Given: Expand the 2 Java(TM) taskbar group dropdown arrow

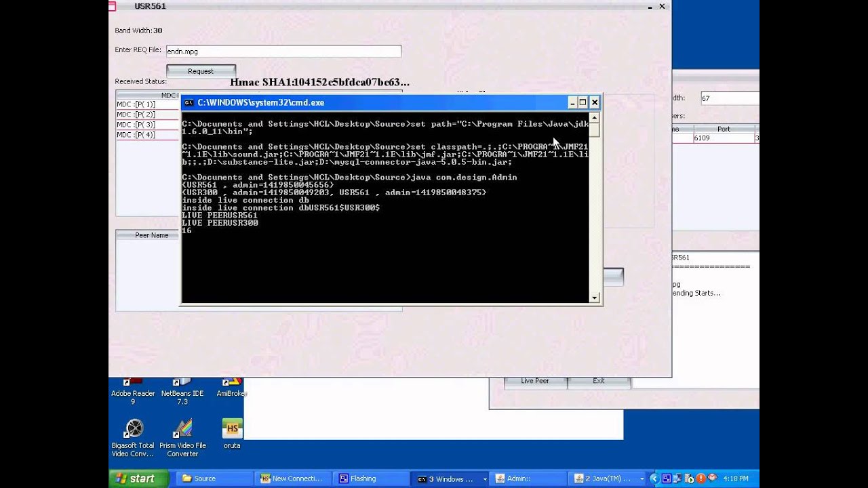Looking at the screenshot, I should tap(642, 479).
